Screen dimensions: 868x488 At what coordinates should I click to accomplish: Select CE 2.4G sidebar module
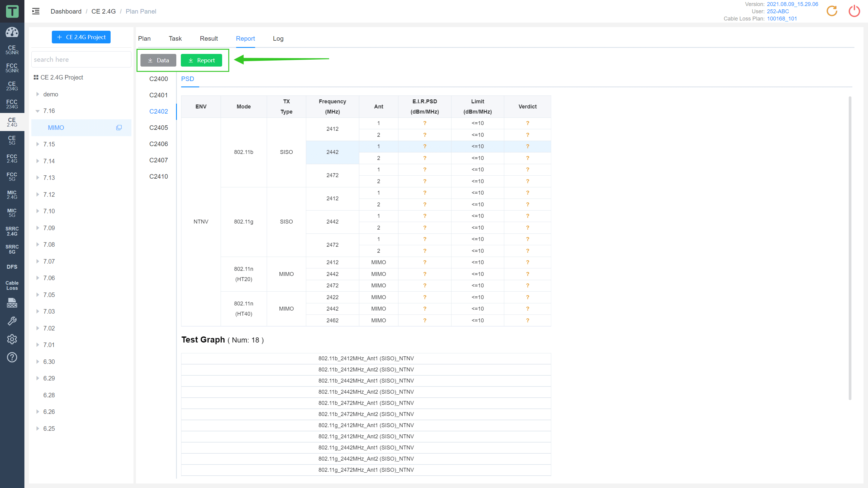point(12,122)
